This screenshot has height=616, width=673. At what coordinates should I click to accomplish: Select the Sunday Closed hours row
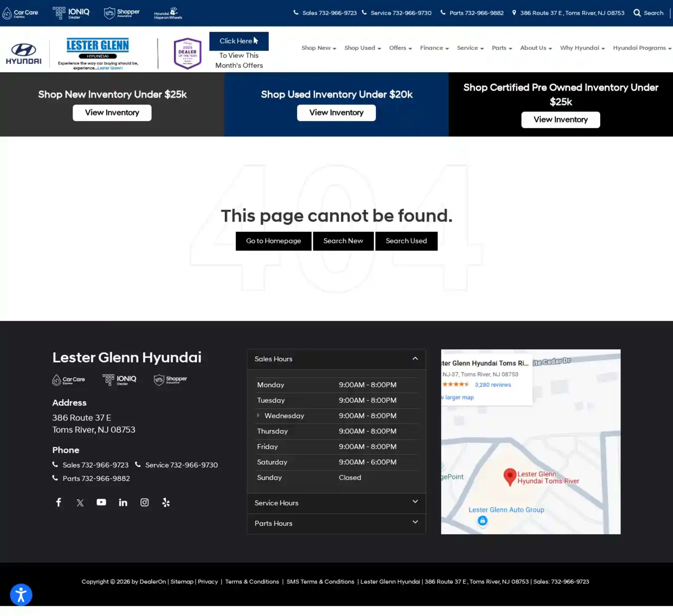336,478
